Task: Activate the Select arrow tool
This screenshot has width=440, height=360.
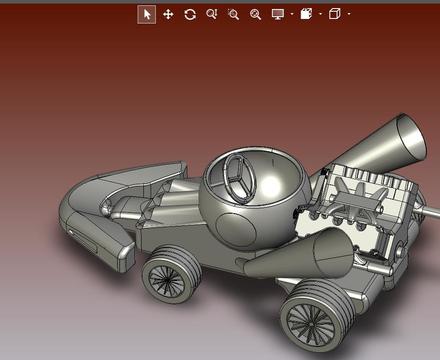Action: tap(147, 15)
